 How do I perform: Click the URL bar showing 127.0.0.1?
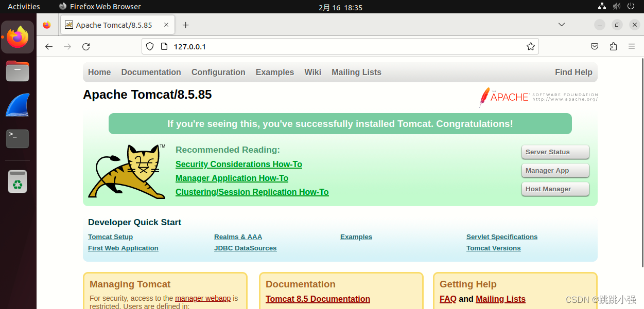coord(340,46)
